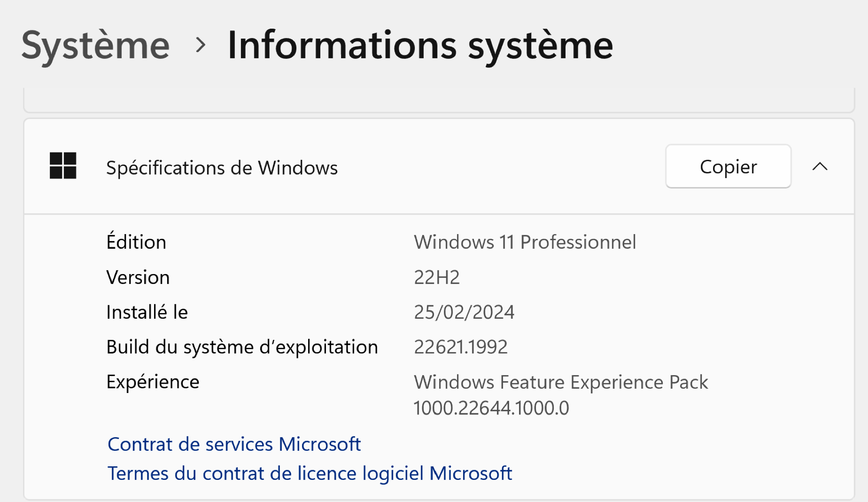This screenshot has height=502, width=868.
Task: Open Termes du contrat de licence logiciel Microsoft
Action: (x=310, y=473)
